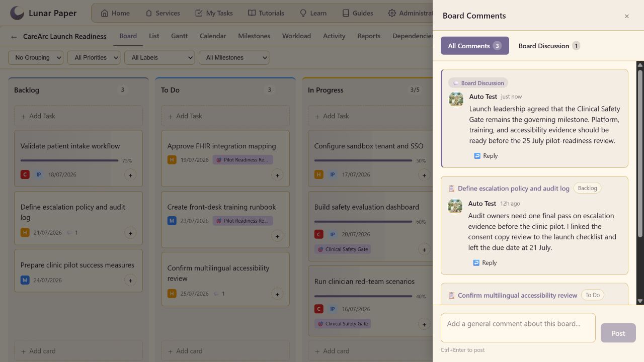Click plus icon on Validate patient intake workflow card

[x=130, y=175]
